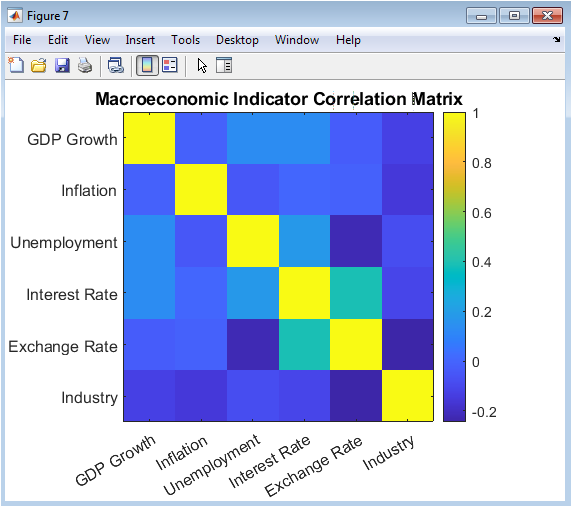572x507 pixels.
Task: Click the Help menu item
Action: coord(348,40)
